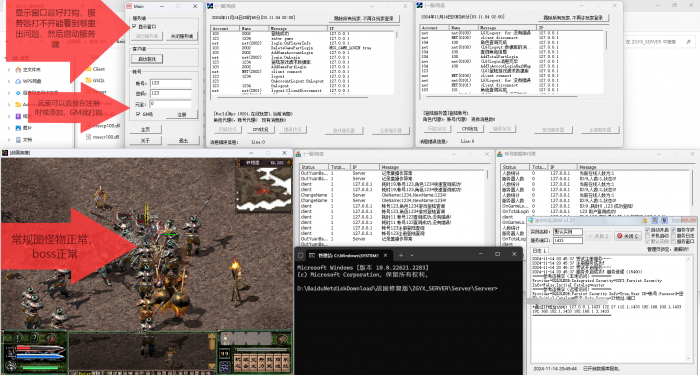700x375 pixels.
Task: Click the home icon for 主文件夹
Action: tap(18, 70)
